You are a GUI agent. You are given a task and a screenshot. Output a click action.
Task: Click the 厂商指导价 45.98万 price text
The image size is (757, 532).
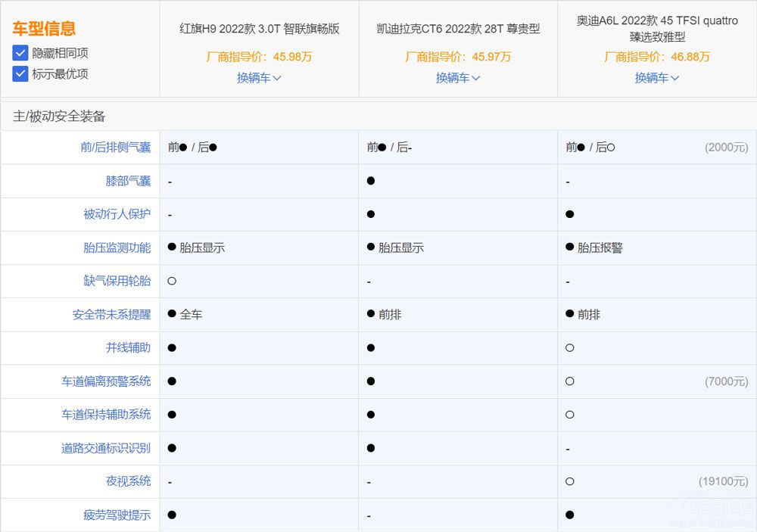pos(257,56)
